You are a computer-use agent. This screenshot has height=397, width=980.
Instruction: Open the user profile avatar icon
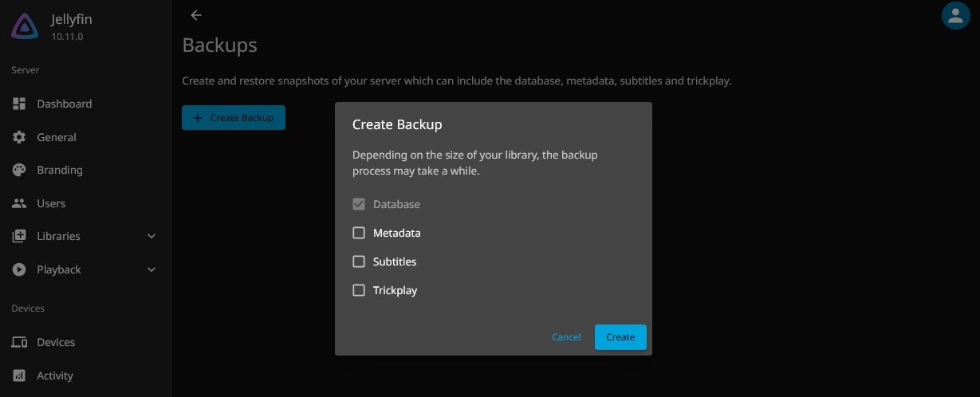pos(954,16)
